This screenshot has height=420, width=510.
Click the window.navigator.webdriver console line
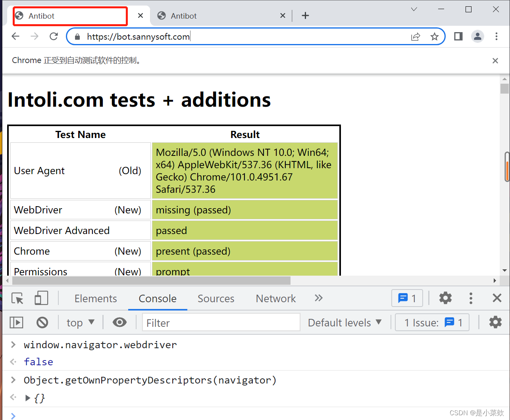coord(100,345)
